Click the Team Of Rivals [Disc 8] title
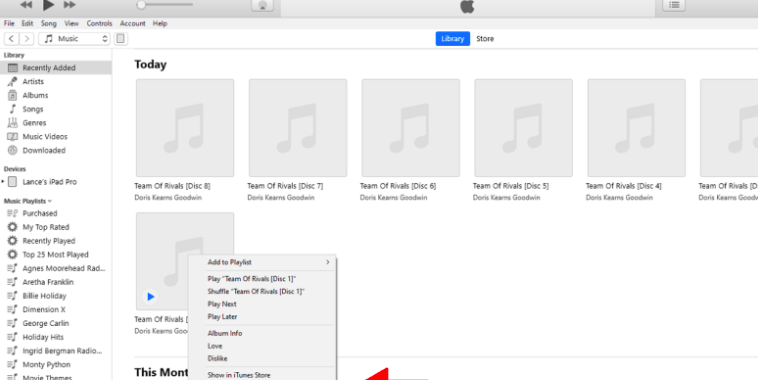The image size is (758, 380). pyautogui.click(x=172, y=186)
